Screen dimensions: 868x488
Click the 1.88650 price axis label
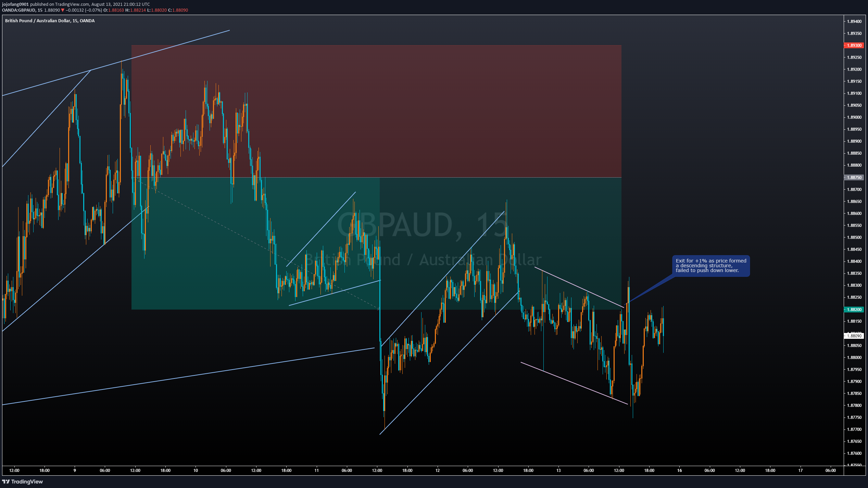pos(854,202)
